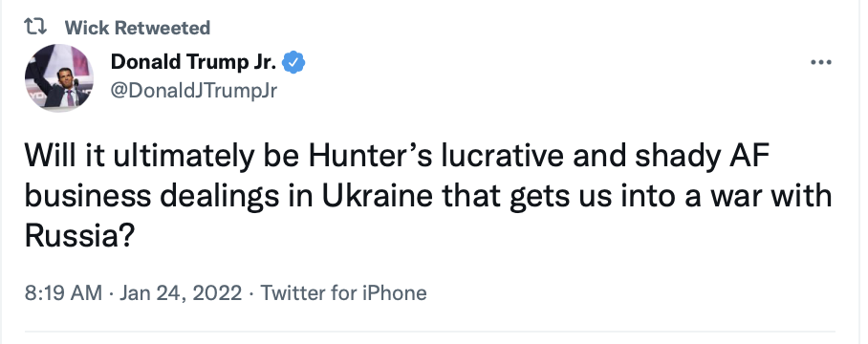The image size is (868, 344).
Task: Click the word "Hunter's" in the tweet
Action: 370,157
